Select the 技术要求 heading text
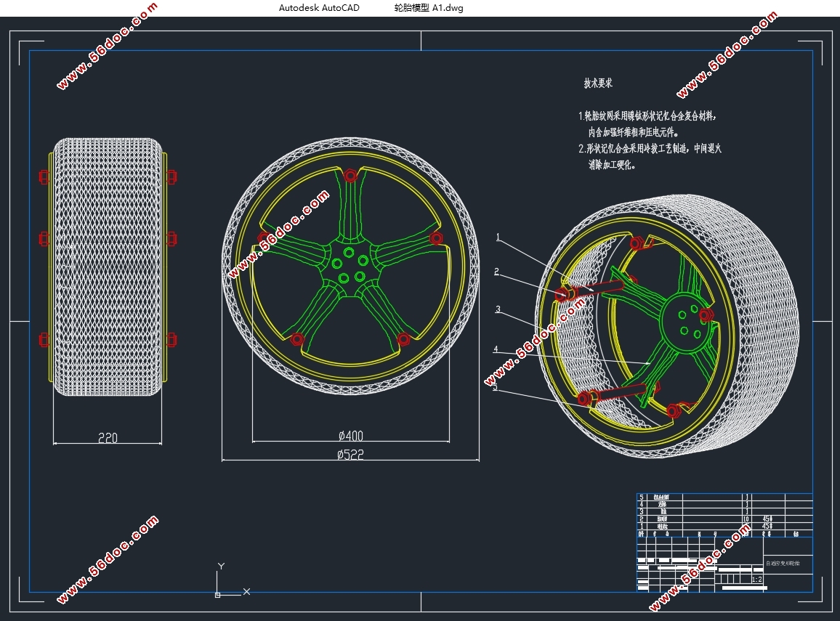The image size is (840, 621). pos(598,83)
